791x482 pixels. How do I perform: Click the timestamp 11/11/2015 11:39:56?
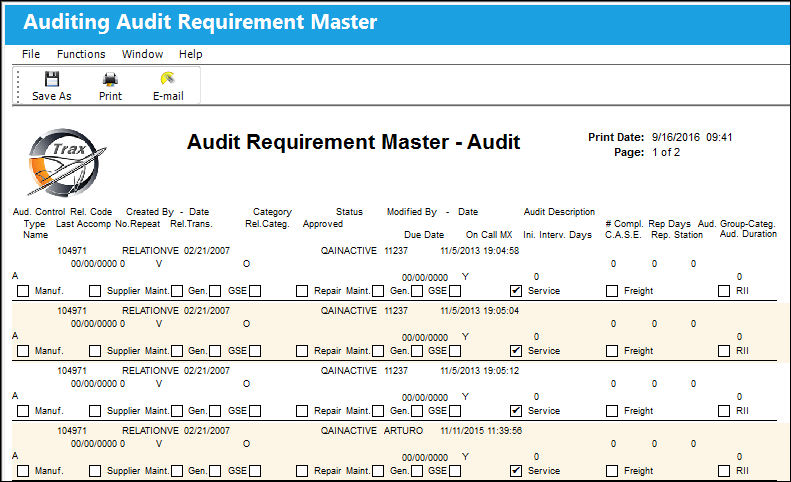click(x=481, y=431)
